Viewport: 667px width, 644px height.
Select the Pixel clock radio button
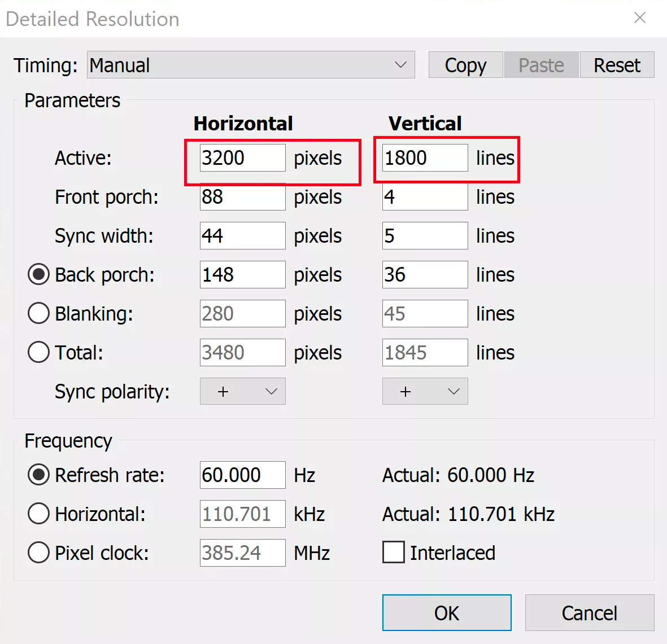point(39,553)
